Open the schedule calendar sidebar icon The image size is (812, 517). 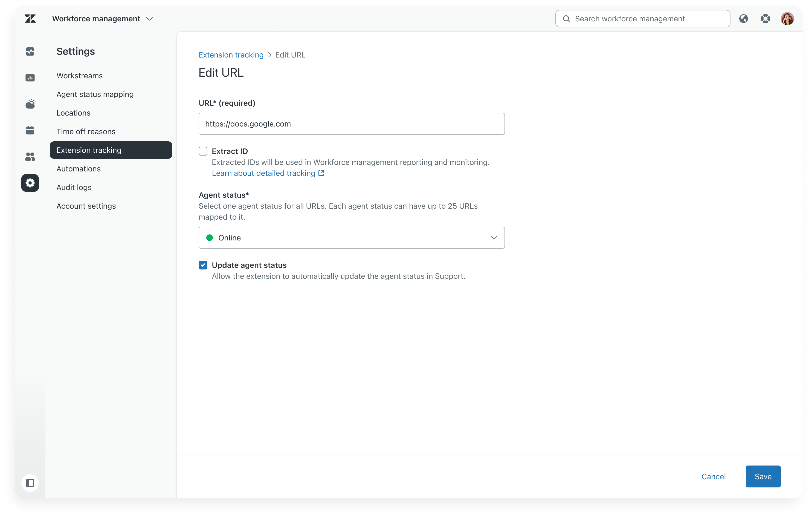30,130
